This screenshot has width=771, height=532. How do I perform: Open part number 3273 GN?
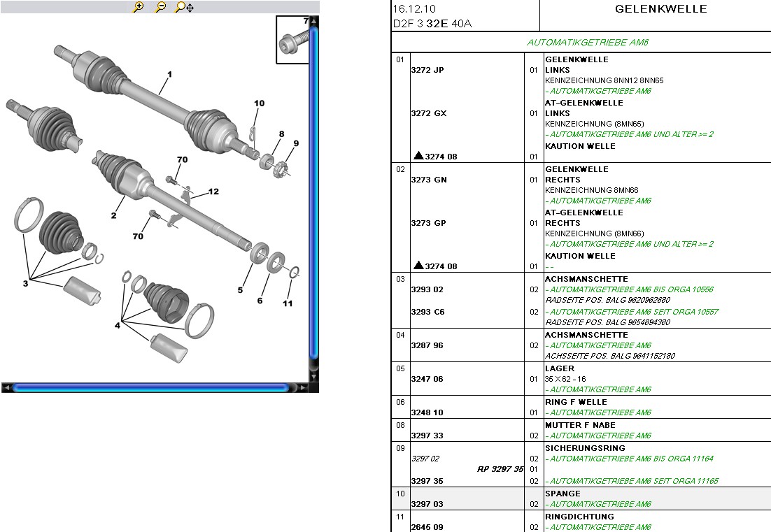[428, 180]
